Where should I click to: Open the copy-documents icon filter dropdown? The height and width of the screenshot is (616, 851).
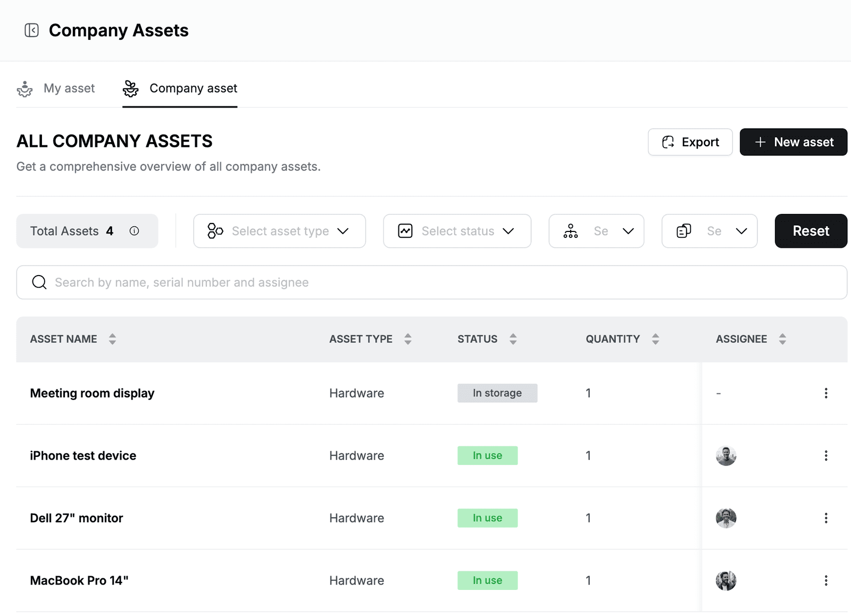tap(710, 231)
